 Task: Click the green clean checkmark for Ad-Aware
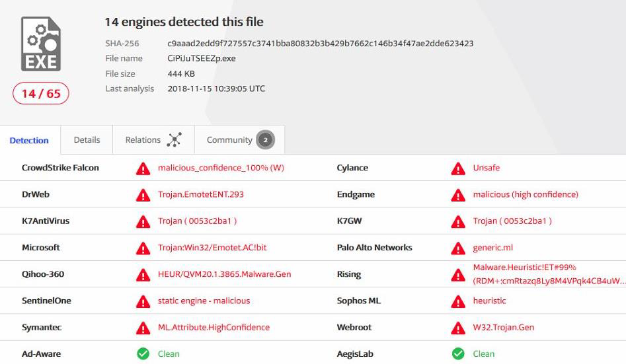click(x=143, y=354)
